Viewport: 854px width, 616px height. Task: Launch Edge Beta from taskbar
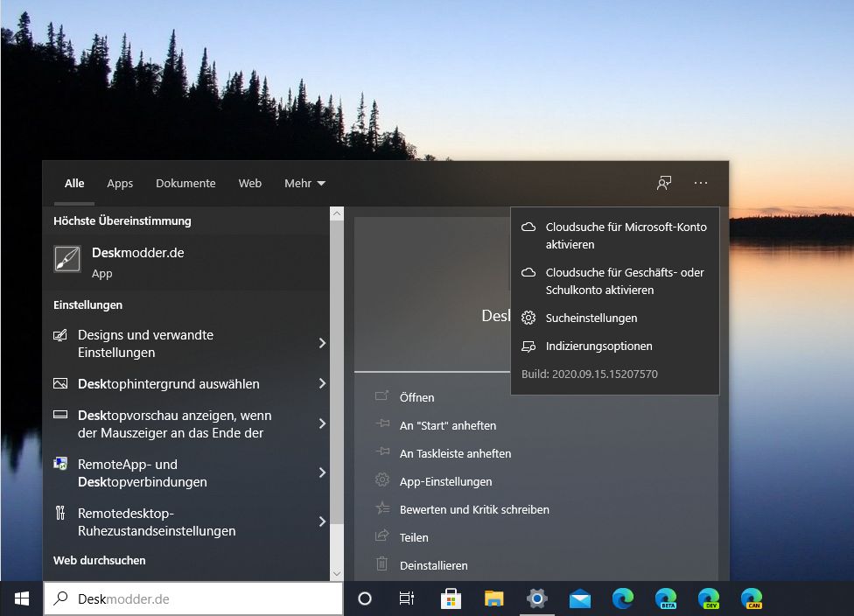click(666, 598)
